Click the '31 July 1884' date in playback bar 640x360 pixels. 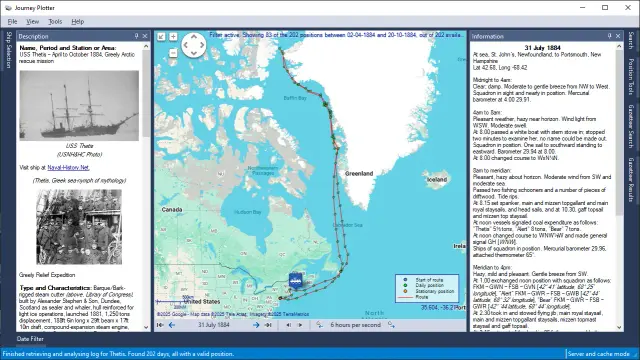(214, 325)
